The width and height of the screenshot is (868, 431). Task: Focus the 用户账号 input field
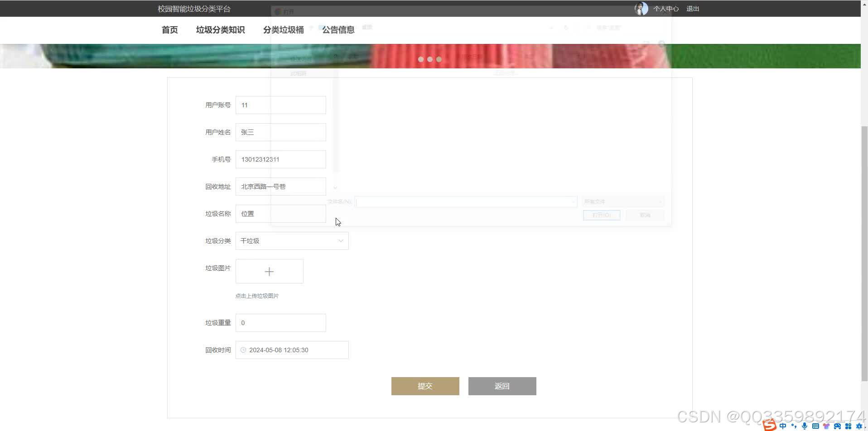280,105
